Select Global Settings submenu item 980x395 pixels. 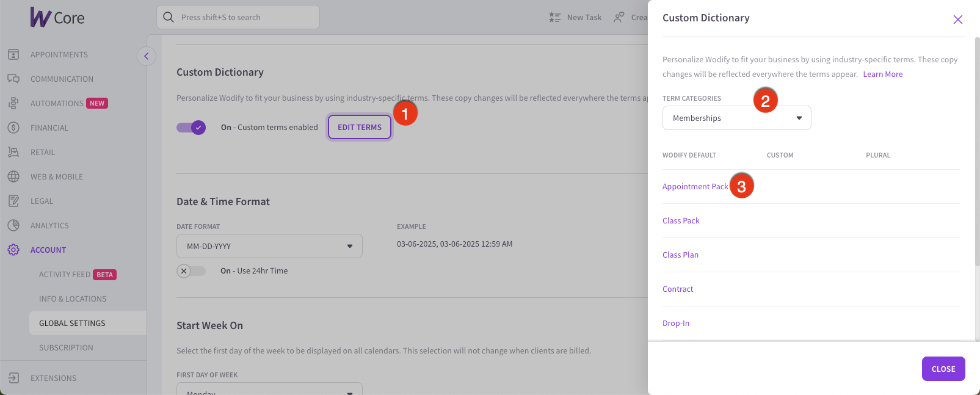pyautogui.click(x=88, y=323)
